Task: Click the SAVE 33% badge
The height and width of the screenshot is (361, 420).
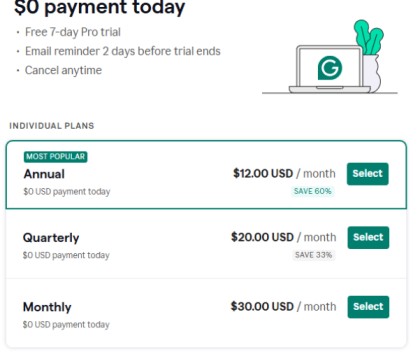Action: tap(313, 255)
